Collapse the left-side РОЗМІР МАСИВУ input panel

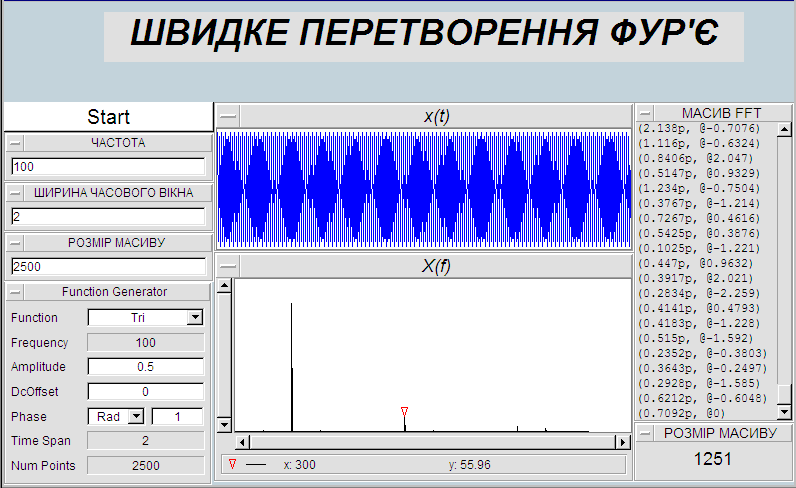point(15,243)
